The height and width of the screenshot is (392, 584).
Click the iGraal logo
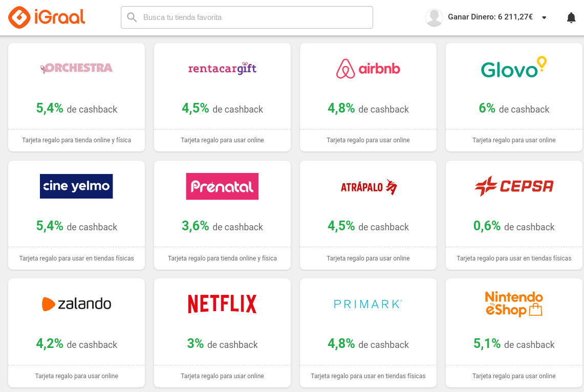tap(47, 17)
